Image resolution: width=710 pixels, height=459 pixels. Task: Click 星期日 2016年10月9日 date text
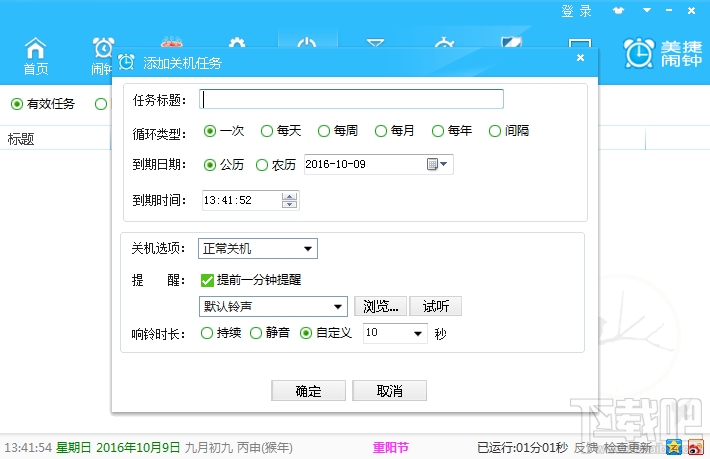[118, 448]
